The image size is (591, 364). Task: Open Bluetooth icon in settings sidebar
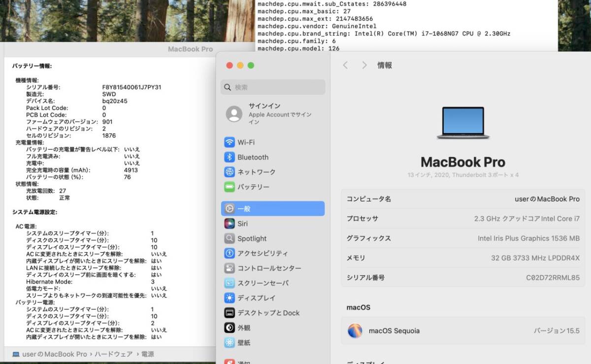point(230,157)
